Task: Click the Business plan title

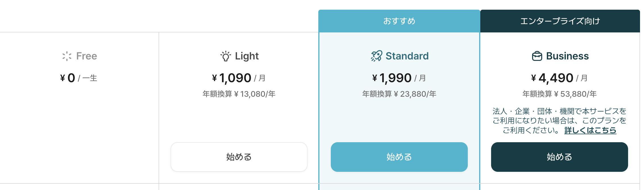Action: (x=568, y=56)
